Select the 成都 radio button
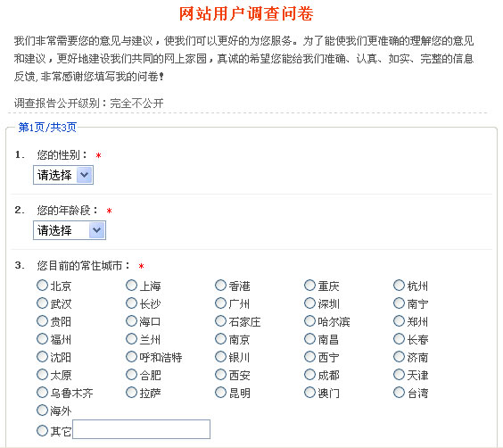Screen dimensions: 503x448 pyautogui.click(x=309, y=374)
